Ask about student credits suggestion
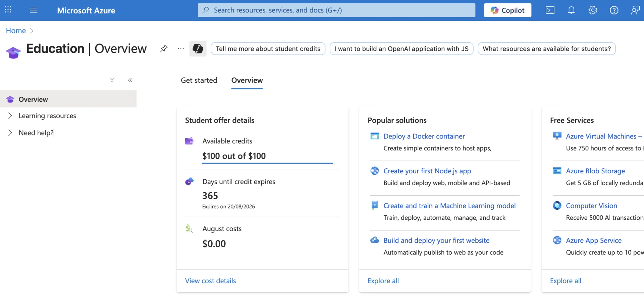The image size is (644, 296). [x=268, y=49]
